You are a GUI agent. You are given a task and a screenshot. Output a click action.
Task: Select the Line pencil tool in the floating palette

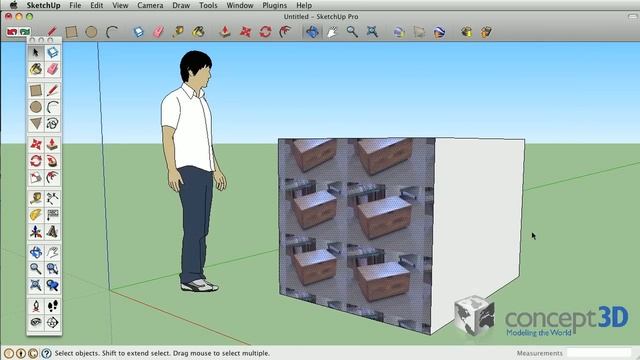(53, 90)
